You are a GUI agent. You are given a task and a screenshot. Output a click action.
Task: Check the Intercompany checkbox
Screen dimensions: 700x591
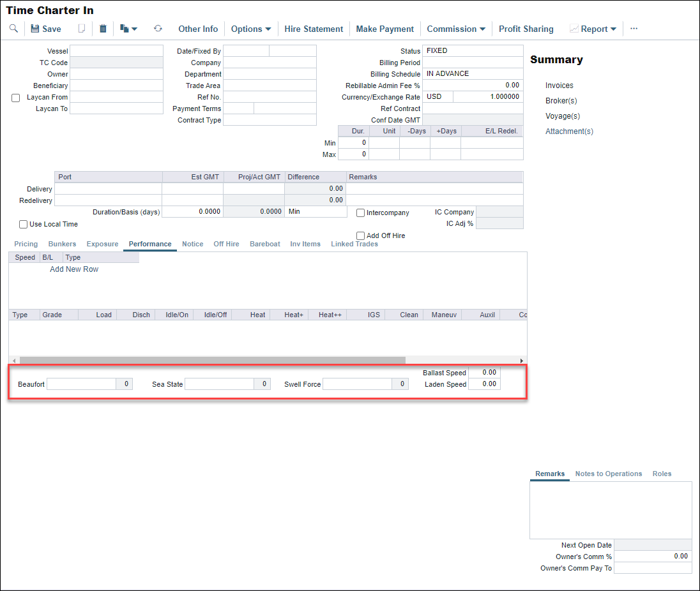pyautogui.click(x=361, y=213)
